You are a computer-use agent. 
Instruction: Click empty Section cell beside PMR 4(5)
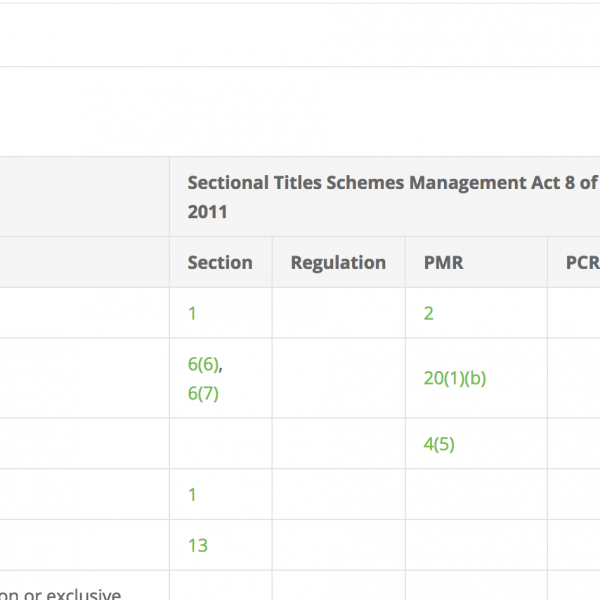point(220,444)
